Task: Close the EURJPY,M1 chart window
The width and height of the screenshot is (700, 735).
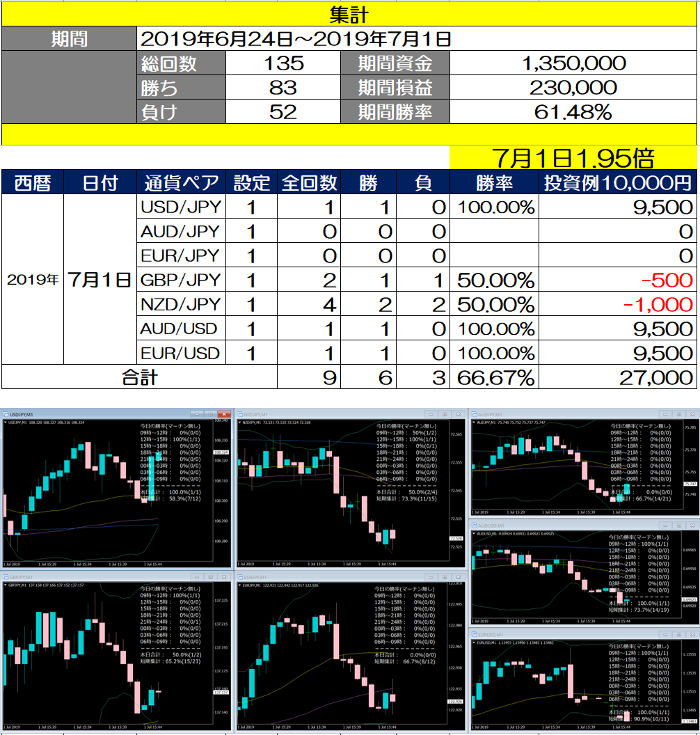Action: [459, 577]
